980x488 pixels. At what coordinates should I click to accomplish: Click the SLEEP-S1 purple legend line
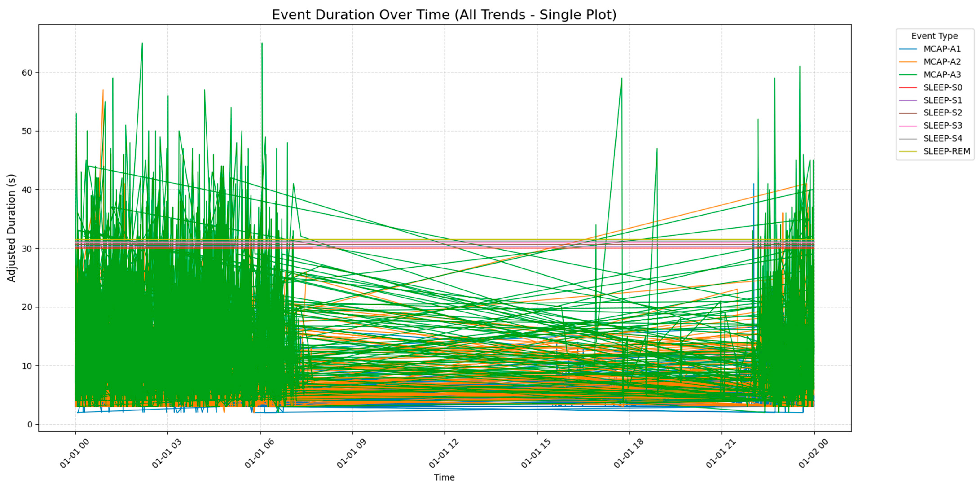click(x=908, y=100)
